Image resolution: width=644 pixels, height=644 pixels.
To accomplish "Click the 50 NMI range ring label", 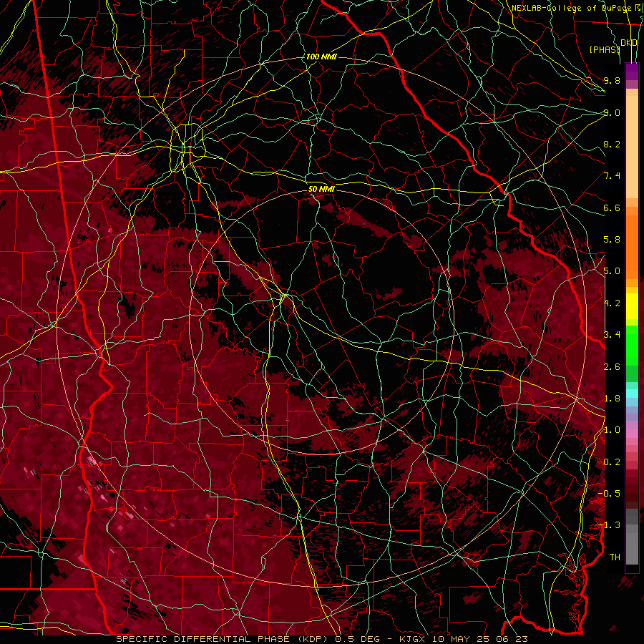I will point(321,189).
